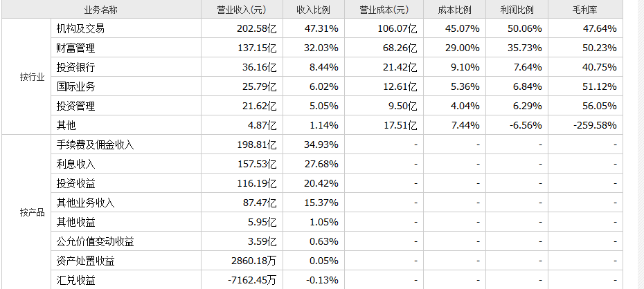Select the 利润比例 column header
Viewport: 644px width, 289px height.
click(517, 10)
